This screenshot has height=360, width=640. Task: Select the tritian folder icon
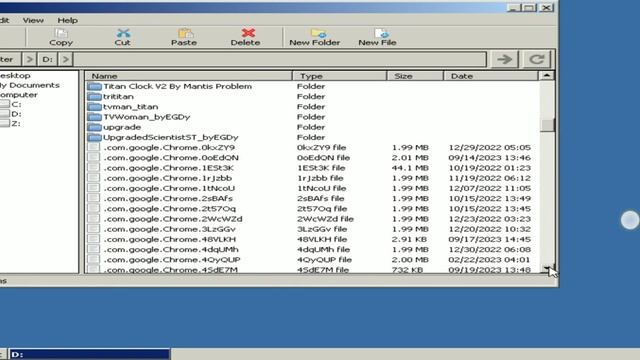94,97
